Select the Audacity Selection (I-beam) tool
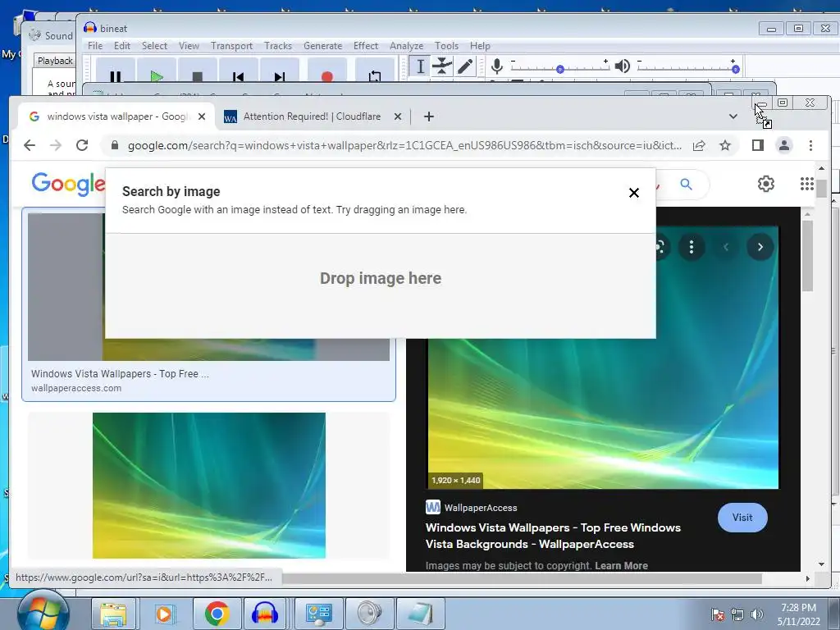Screen dimensions: 840x630 click(420, 66)
